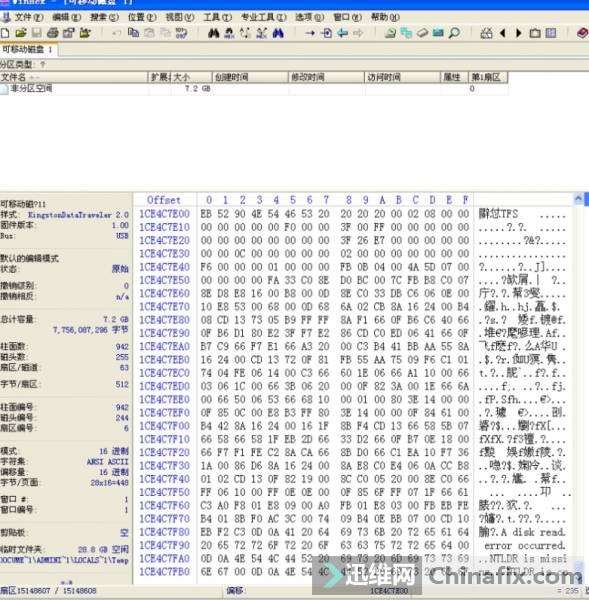Replace text using arrows icon
Image resolution: width=589 pixels, height=600 pixels.
(x=245, y=33)
